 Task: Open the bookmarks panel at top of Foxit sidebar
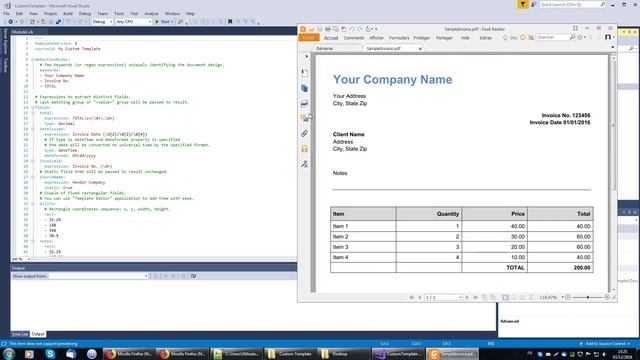tap(304, 73)
